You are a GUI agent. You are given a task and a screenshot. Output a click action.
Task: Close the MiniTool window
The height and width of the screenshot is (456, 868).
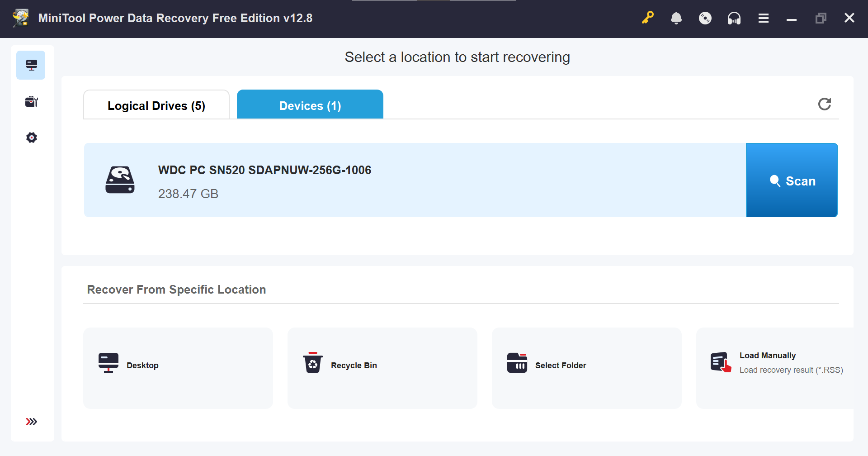point(849,18)
